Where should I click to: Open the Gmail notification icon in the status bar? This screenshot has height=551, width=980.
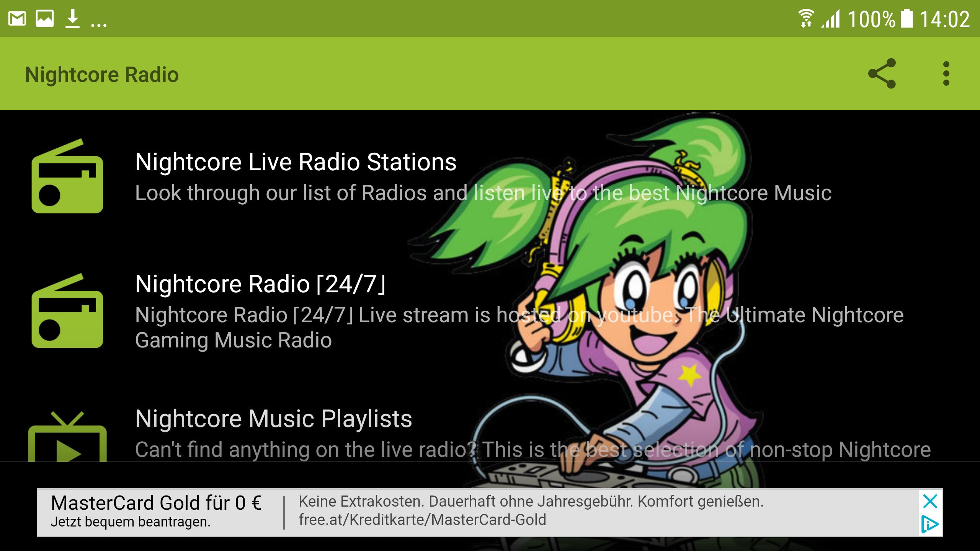coord(17,19)
